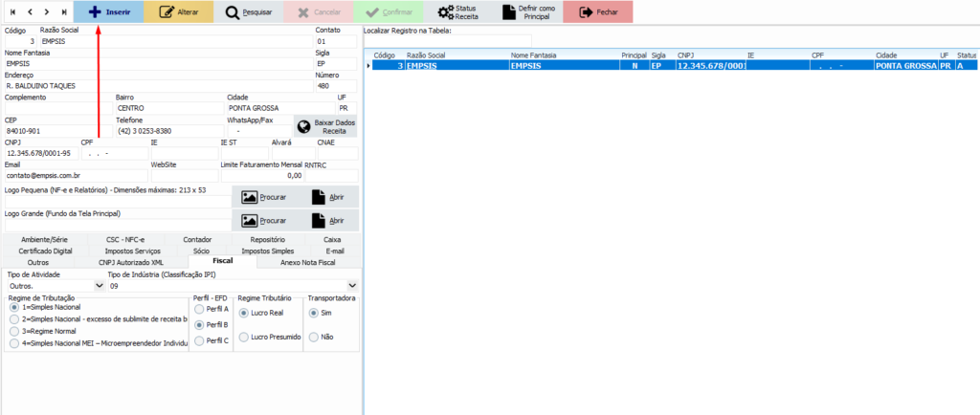Open Pesquisar with the magnifier icon
Image resolution: width=980 pixels, height=415 pixels.
pyautogui.click(x=249, y=12)
